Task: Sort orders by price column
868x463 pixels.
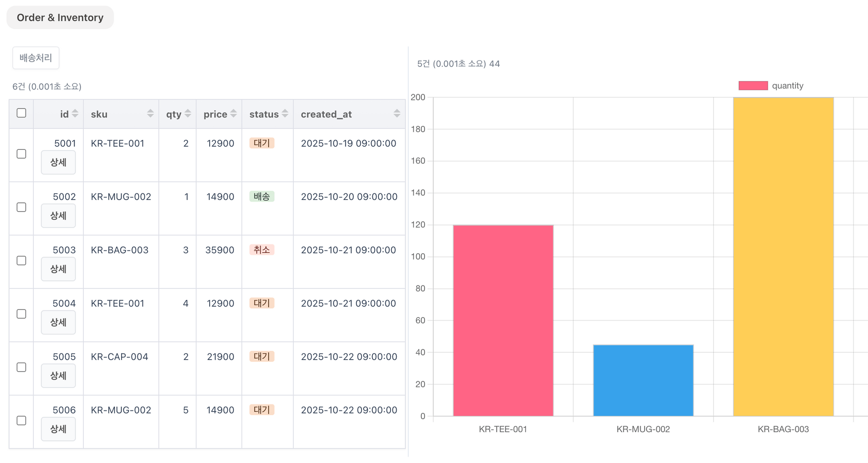Action: coord(233,114)
